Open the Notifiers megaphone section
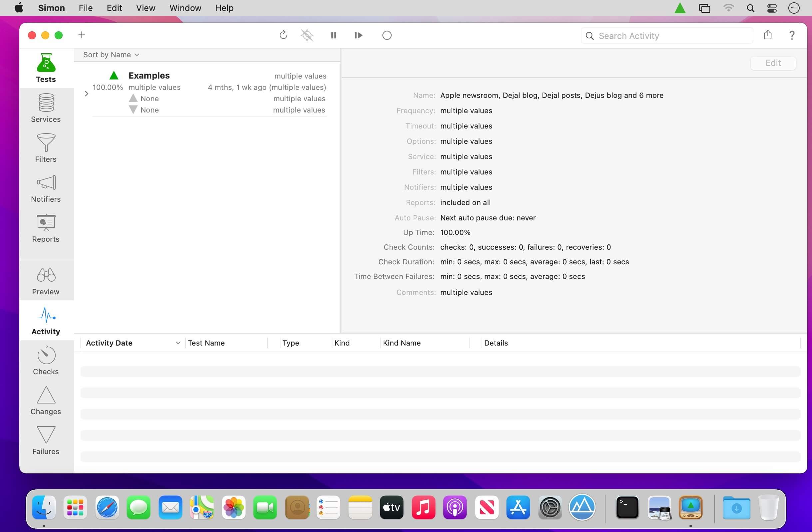The image size is (812, 532). click(x=46, y=187)
